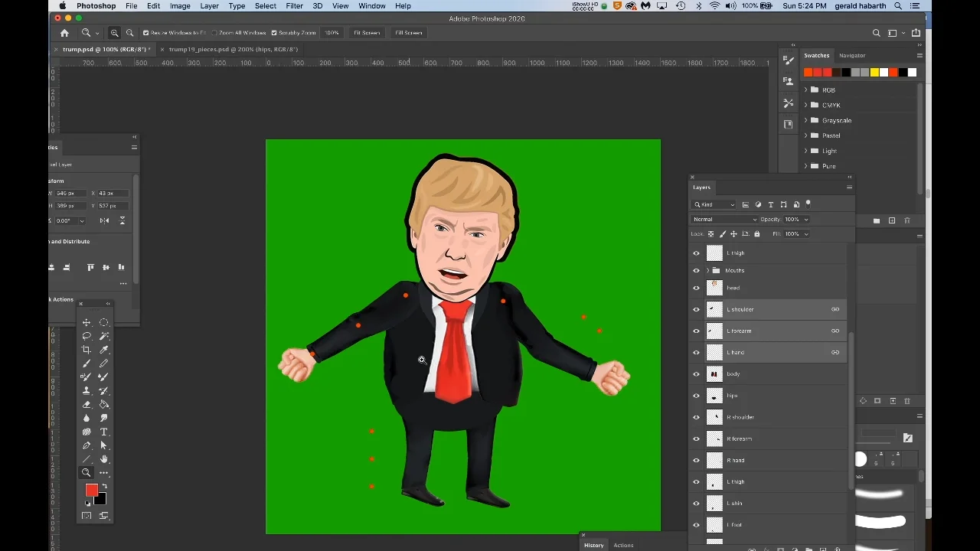Select the Eyedropper tool
This screenshot has width=980, height=551.
coord(104,350)
